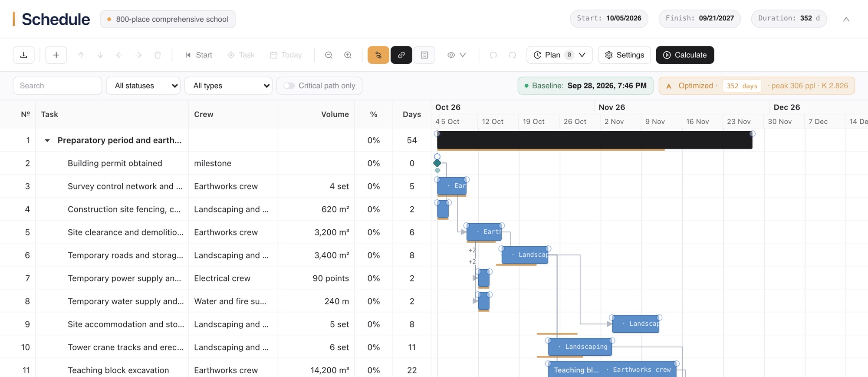Click the indent right arrow icon

138,55
